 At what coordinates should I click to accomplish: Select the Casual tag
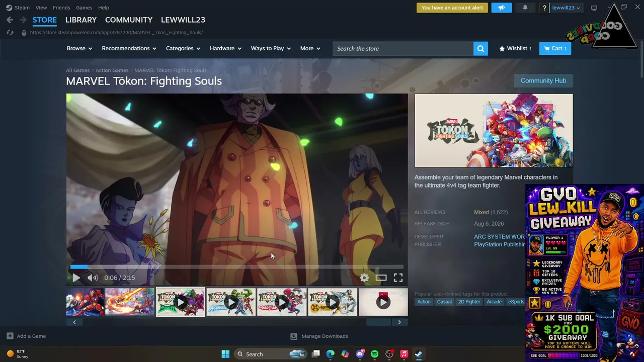(x=444, y=302)
